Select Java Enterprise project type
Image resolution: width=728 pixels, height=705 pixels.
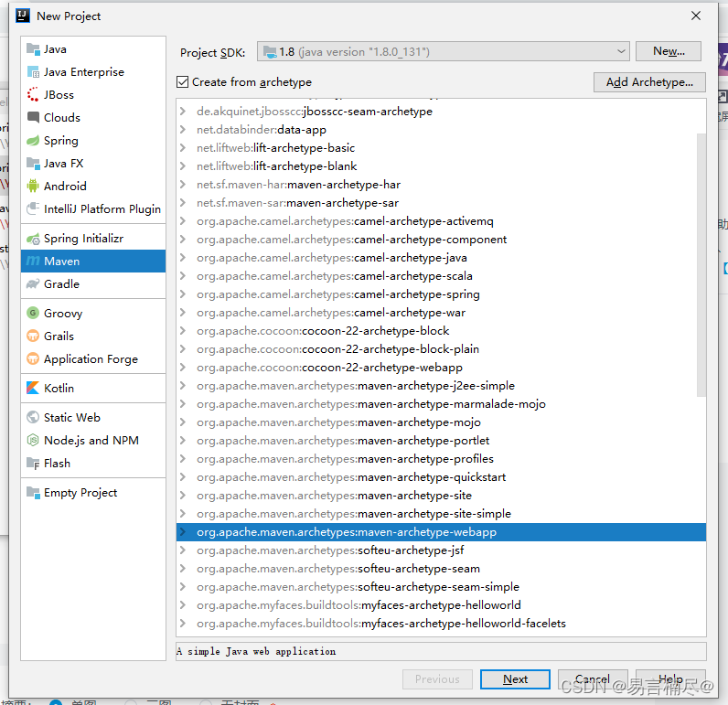[93, 72]
